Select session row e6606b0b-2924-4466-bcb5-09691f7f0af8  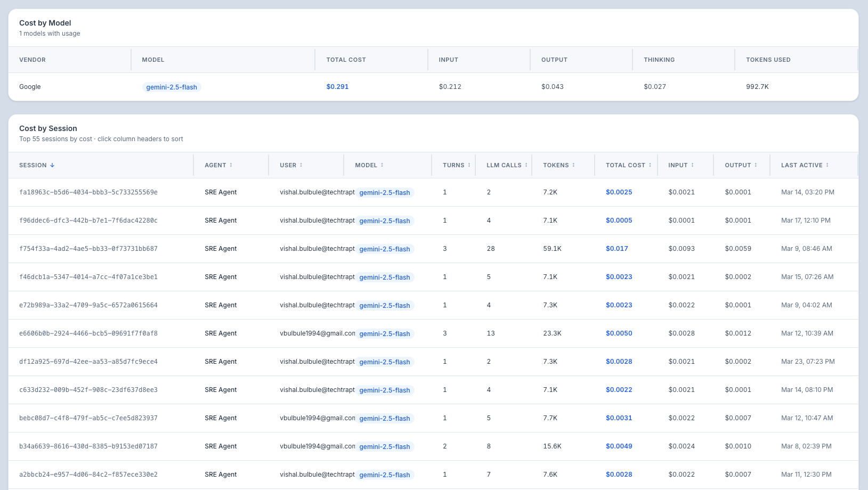tap(88, 333)
